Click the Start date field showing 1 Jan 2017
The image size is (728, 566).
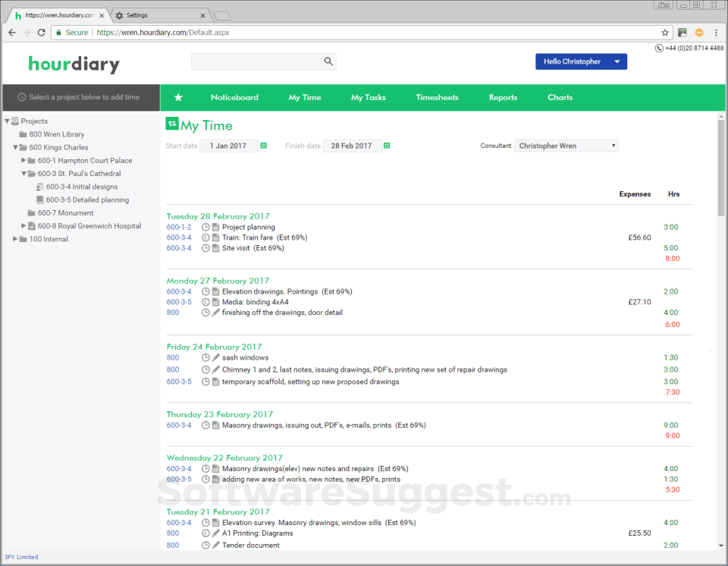point(229,146)
